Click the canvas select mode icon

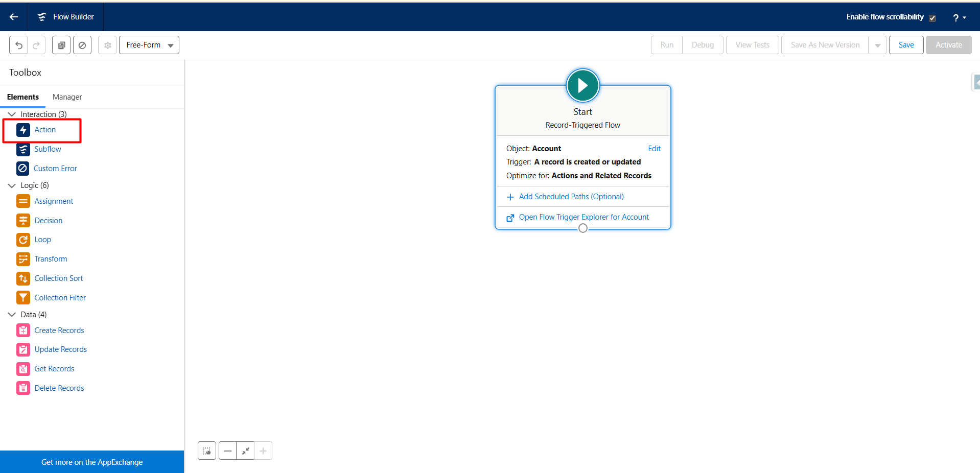(207, 451)
